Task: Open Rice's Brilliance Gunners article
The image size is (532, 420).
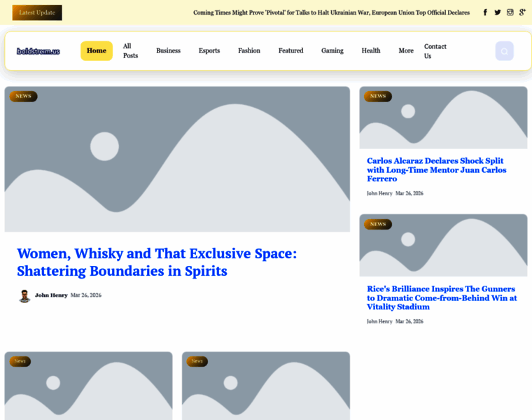Action: [442, 297]
